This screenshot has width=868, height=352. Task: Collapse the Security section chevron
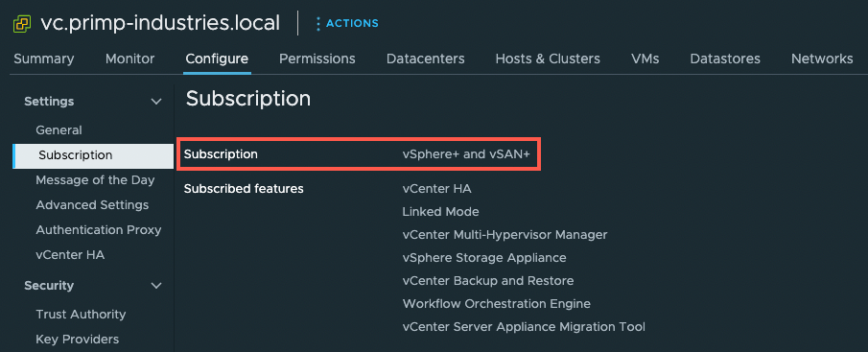156,286
